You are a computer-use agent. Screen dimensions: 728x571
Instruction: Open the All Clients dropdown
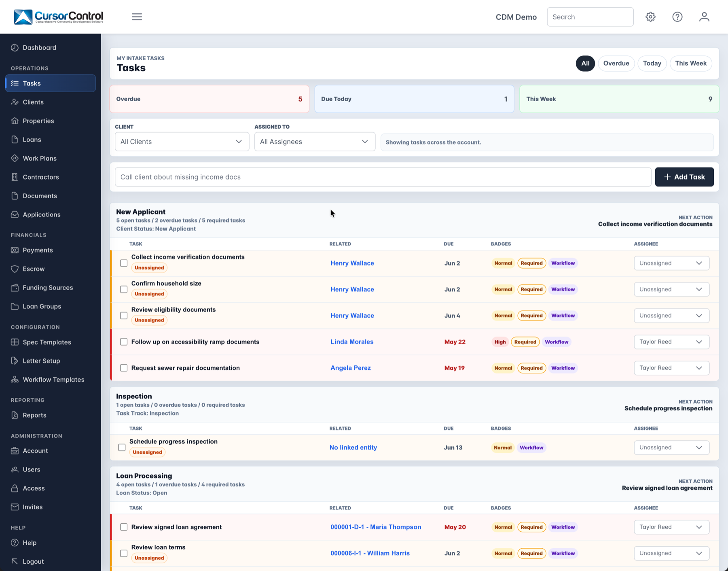pyautogui.click(x=182, y=142)
